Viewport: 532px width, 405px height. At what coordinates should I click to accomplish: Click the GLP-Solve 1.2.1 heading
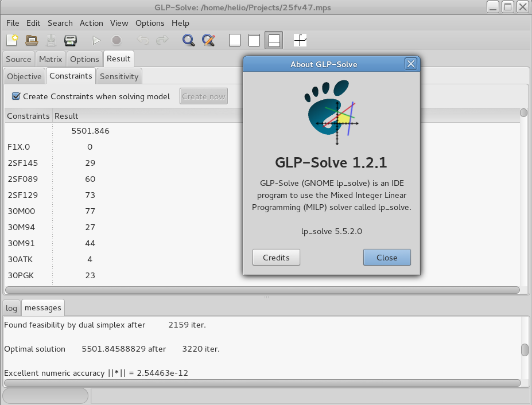coord(331,162)
